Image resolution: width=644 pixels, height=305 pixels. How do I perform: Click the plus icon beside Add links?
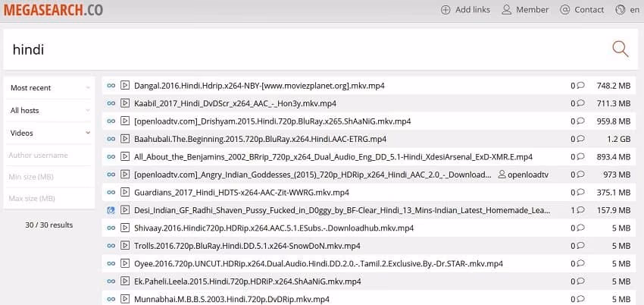[x=445, y=9]
